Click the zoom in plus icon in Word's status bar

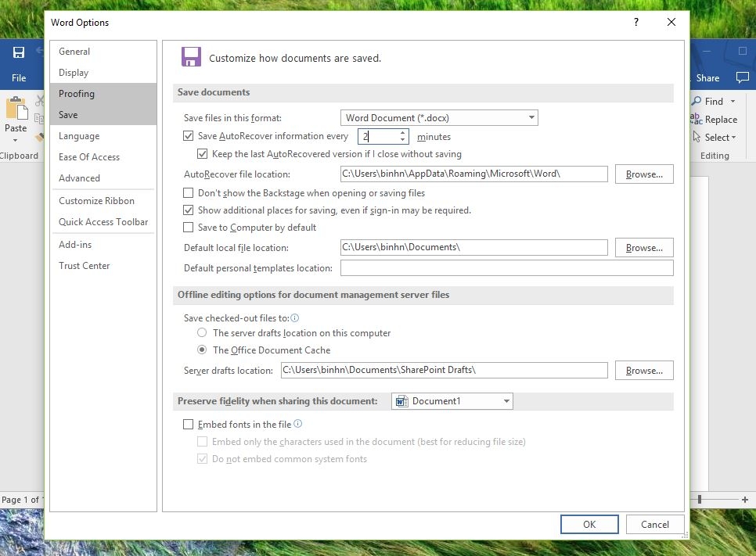pos(745,500)
